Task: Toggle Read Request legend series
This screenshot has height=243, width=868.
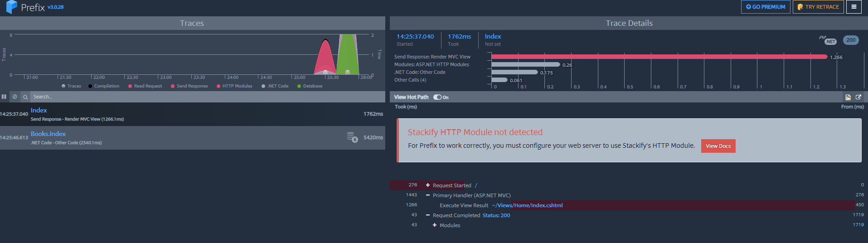Action: click(x=145, y=86)
